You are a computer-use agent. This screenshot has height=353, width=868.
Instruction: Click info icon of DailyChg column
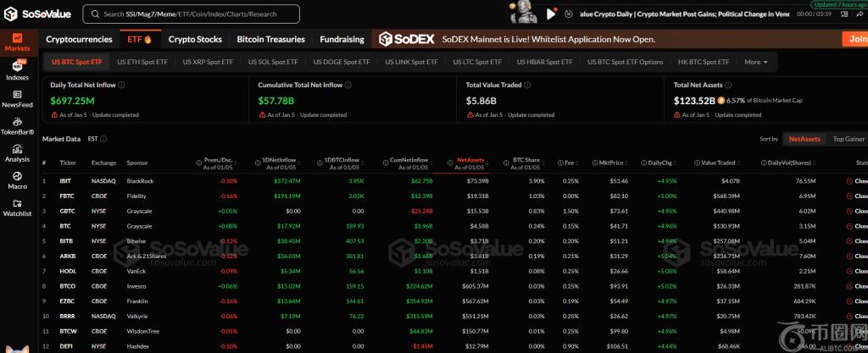(643, 163)
